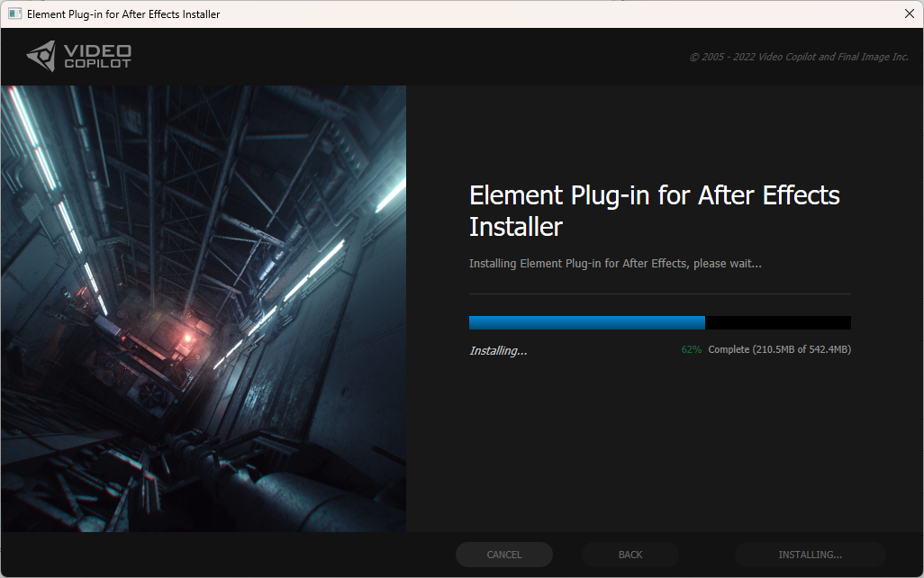The width and height of the screenshot is (924, 578).
Task: Click the "please wait..." installing message
Action: [615, 264]
